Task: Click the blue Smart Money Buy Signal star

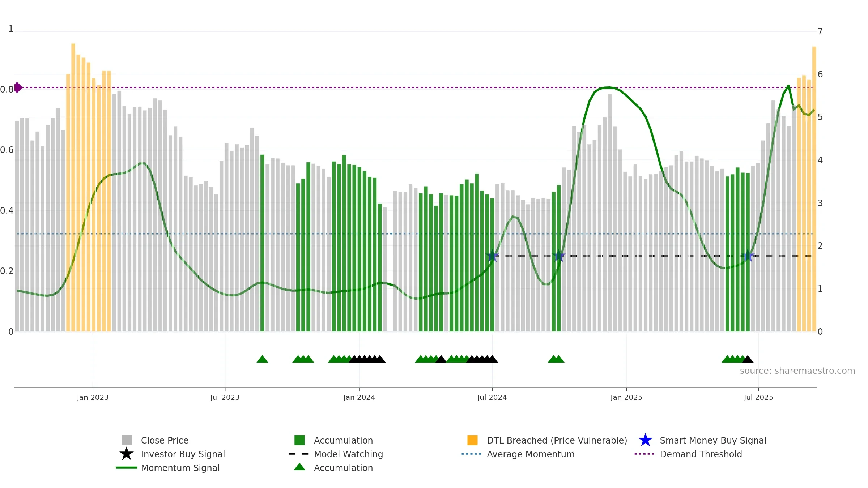Action: (x=645, y=440)
